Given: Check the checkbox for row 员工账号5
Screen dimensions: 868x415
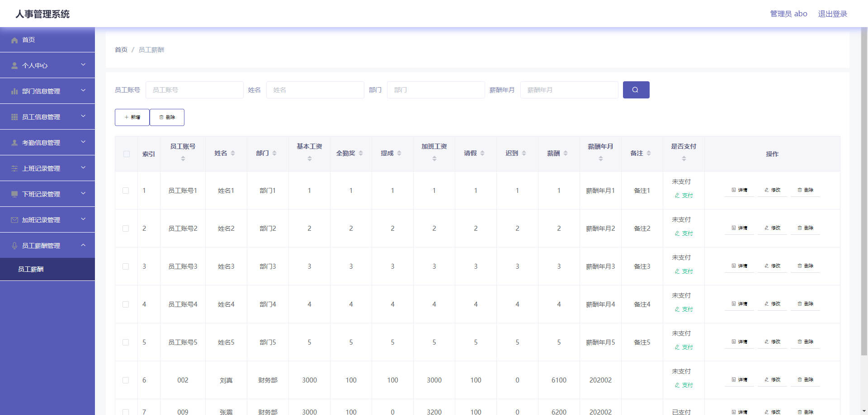Looking at the screenshot, I should coord(126,342).
